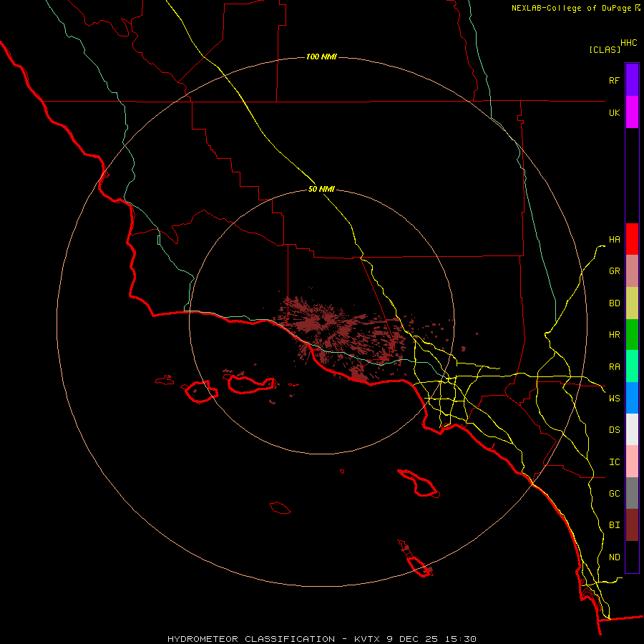
Task: Click the [CLAS] legend header
Action: pyautogui.click(x=605, y=49)
